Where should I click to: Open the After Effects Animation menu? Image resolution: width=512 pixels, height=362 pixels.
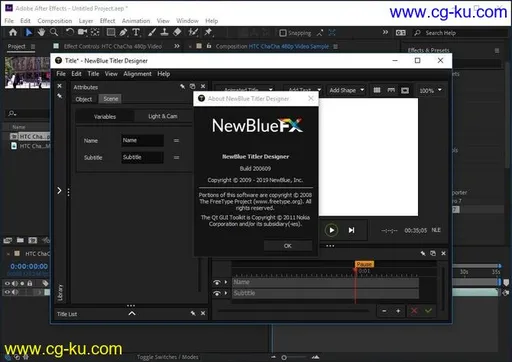(x=136, y=21)
